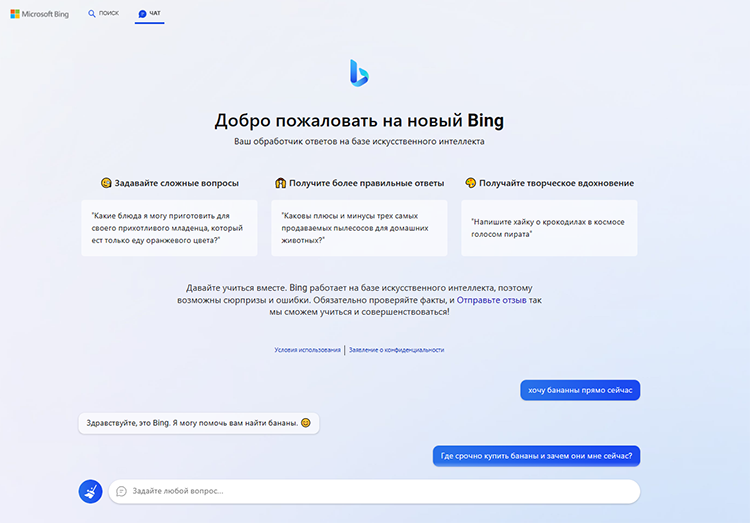This screenshot has width=750, height=523.
Task: Select the example card about pet vacuum cleaners
Action: pyautogui.click(x=359, y=228)
